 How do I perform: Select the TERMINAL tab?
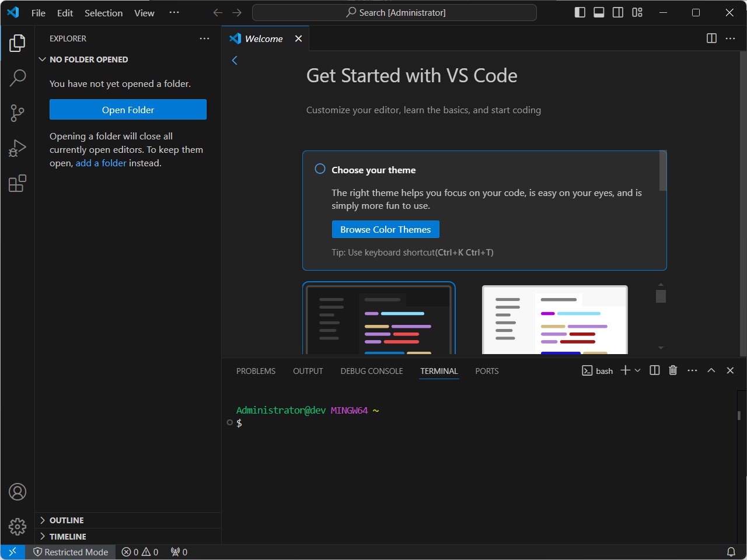[x=439, y=371]
